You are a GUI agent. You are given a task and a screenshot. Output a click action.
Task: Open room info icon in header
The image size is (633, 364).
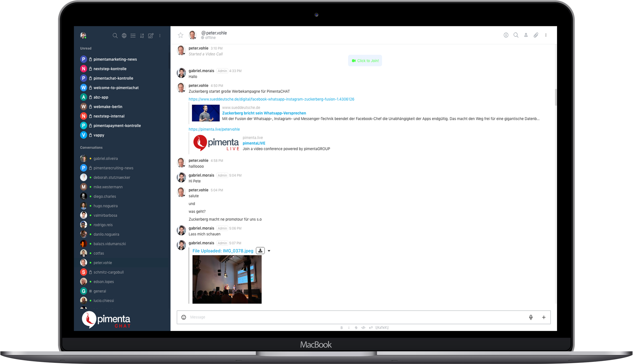pyautogui.click(x=506, y=35)
